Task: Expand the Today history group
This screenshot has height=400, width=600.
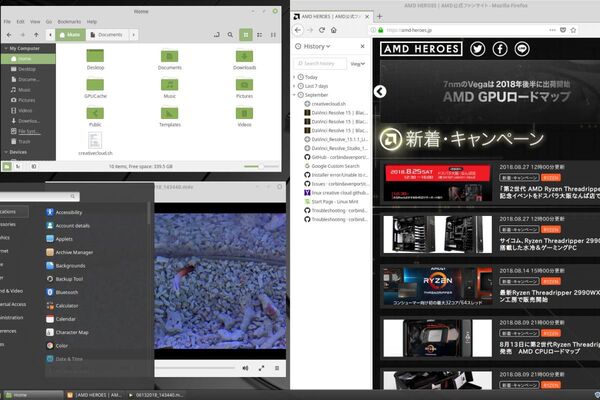Action: click(294, 77)
